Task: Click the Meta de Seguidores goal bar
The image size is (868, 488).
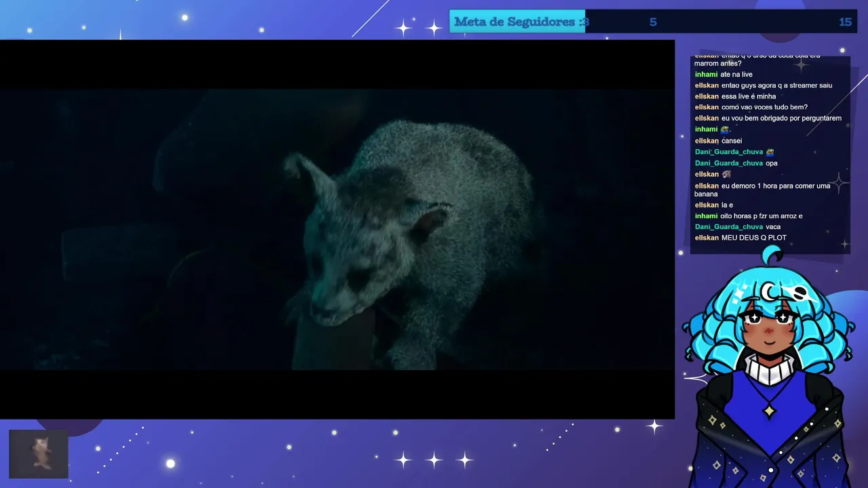Action: click(x=653, y=22)
